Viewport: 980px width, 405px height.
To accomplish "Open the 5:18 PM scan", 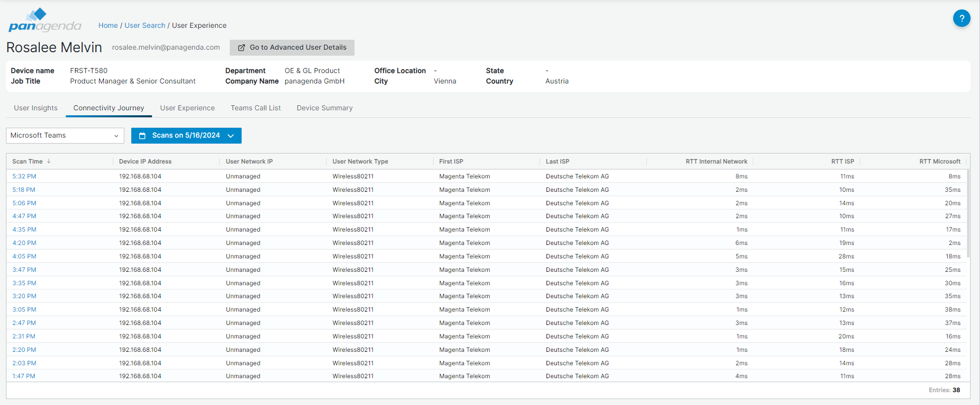I will (24, 190).
